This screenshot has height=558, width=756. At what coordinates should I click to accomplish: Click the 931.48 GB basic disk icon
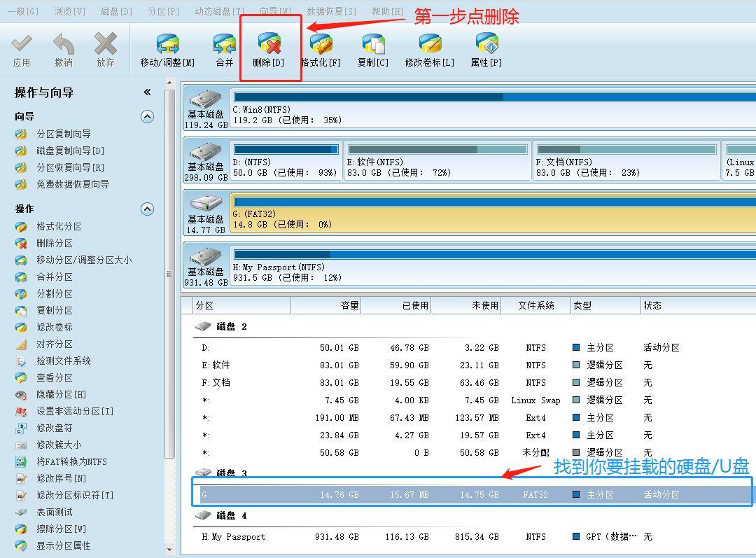[x=206, y=256]
